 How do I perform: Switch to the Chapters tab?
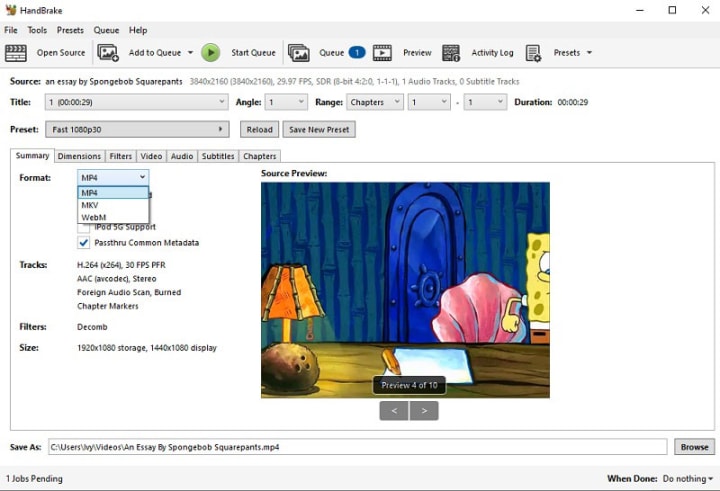(259, 156)
